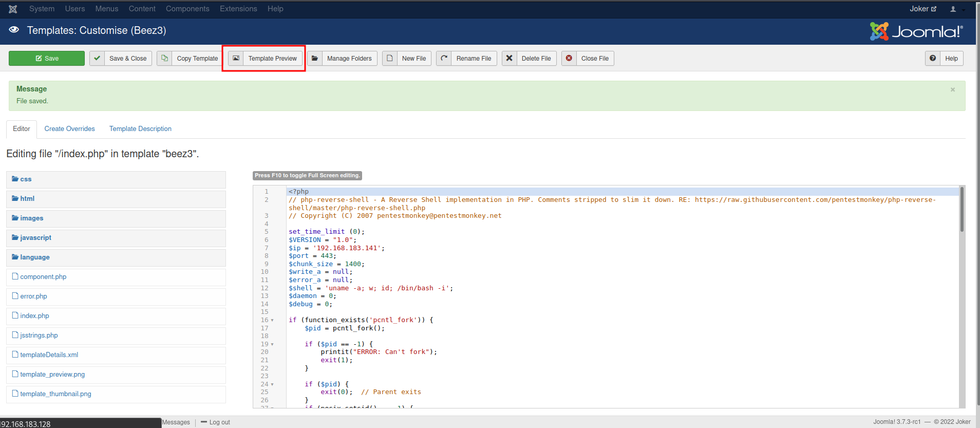Screen dimensions: 980x428
Task: Click the checkmark icon of Save & Close
Action: [97, 58]
